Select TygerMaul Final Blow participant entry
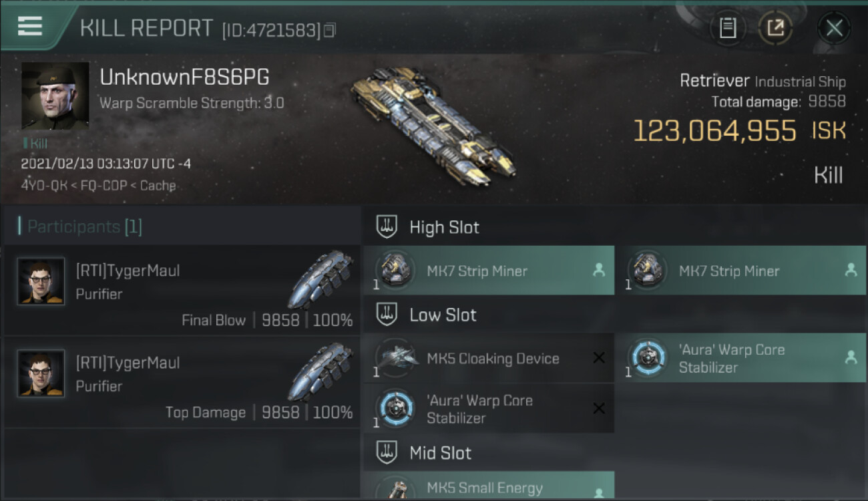Screen dimensions: 868x501 [x=182, y=291]
